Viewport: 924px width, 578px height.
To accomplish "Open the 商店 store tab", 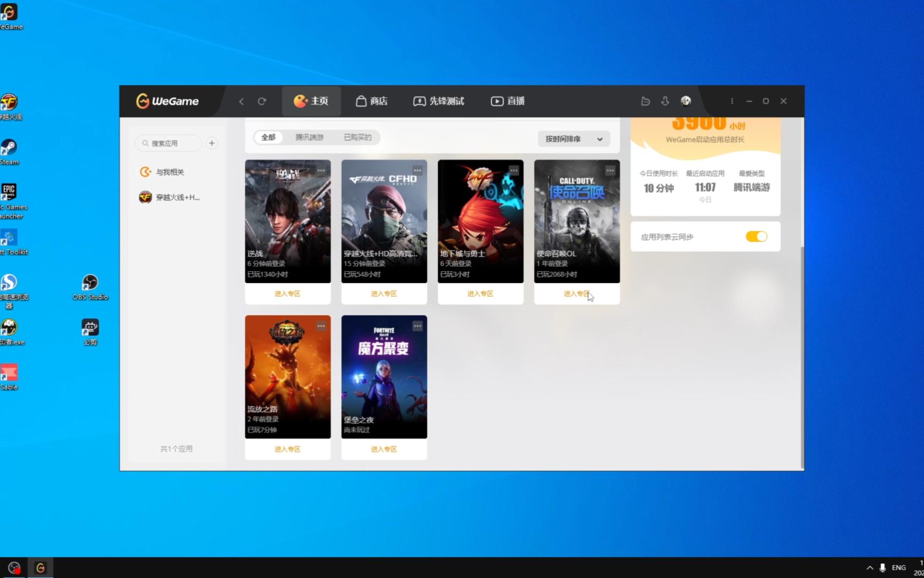I will pos(372,101).
